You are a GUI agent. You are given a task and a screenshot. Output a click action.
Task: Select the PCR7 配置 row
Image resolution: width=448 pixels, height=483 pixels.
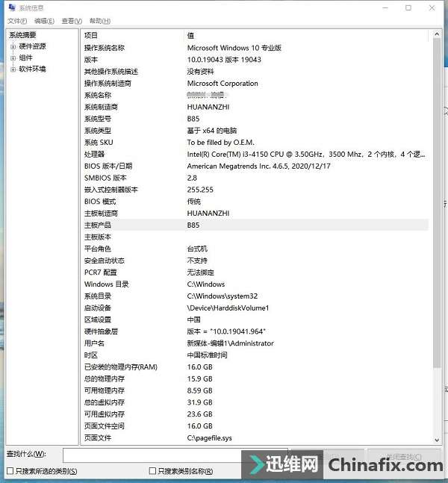click(x=255, y=272)
